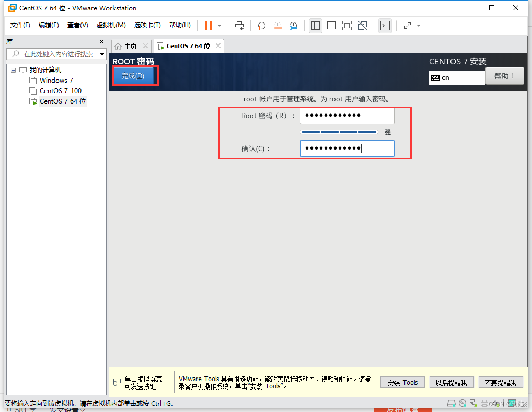Viewport: 532px width, 412px height.
Task: Toggle the thumbnail bar view
Action: click(x=331, y=26)
